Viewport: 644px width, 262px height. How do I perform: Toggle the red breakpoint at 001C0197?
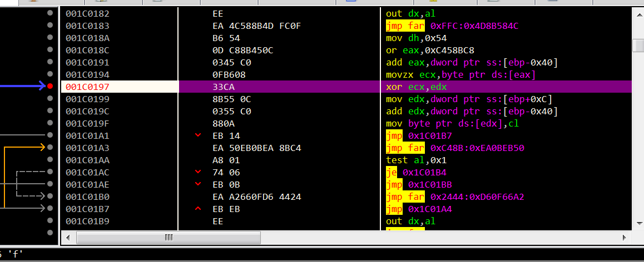point(50,86)
